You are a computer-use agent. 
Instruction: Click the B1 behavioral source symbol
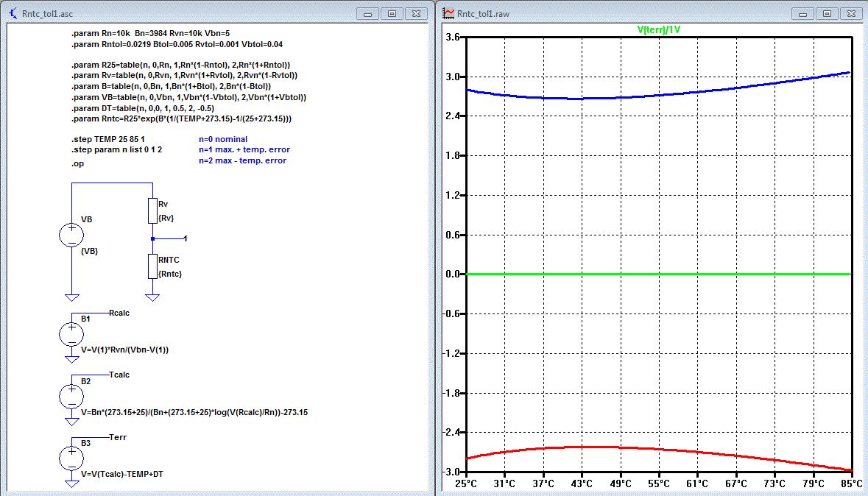pos(71,334)
